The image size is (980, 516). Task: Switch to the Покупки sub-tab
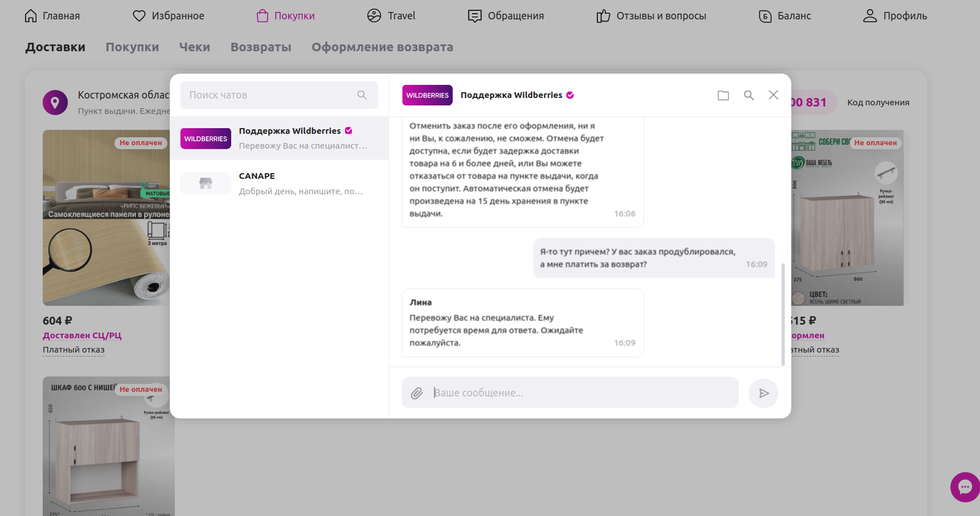point(132,47)
